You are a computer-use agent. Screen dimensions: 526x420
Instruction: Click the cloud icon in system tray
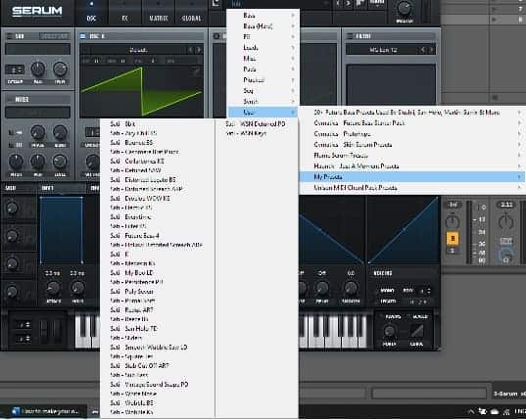click(x=495, y=411)
